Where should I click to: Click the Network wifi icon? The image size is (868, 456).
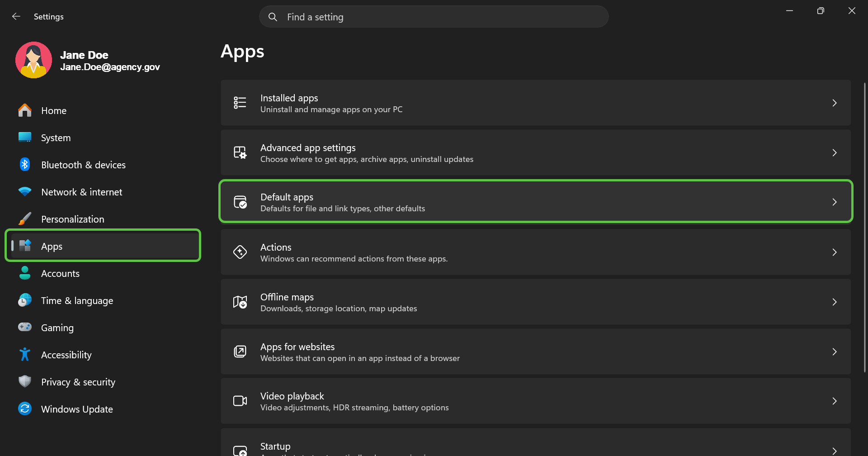pyautogui.click(x=25, y=192)
